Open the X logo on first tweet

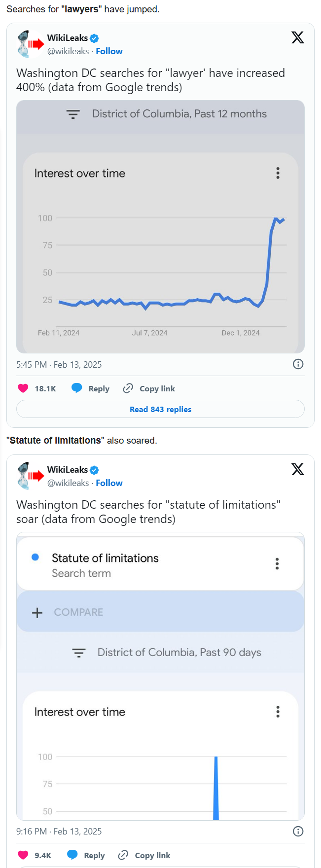pos(298,37)
